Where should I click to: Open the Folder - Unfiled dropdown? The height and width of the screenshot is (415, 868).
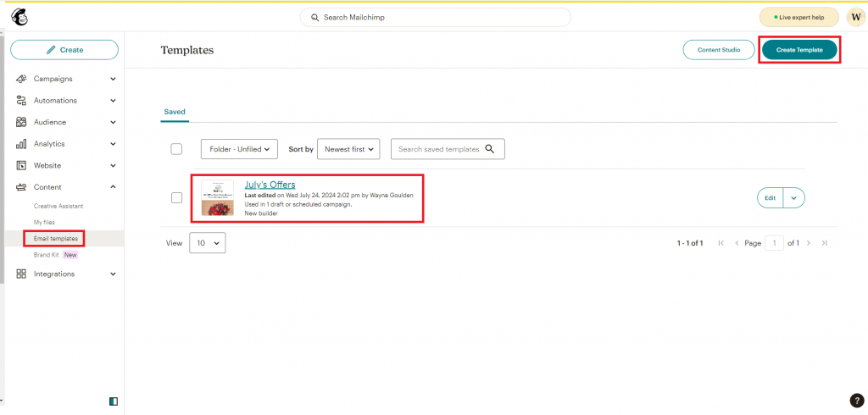(x=239, y=149)
